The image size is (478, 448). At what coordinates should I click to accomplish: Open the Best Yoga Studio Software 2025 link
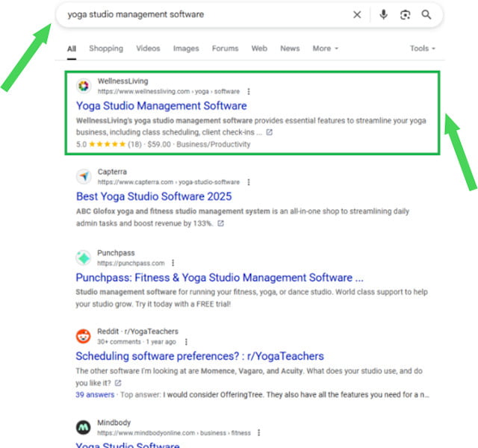[154, 196]
